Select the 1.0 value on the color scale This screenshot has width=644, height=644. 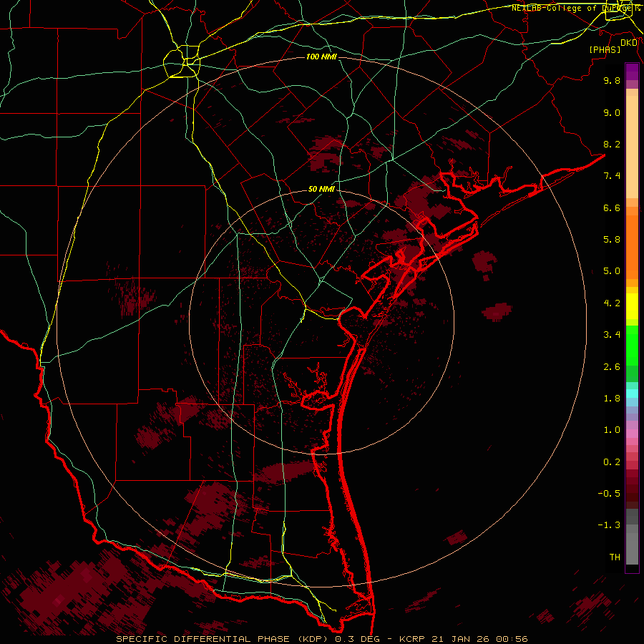(612, 430)
